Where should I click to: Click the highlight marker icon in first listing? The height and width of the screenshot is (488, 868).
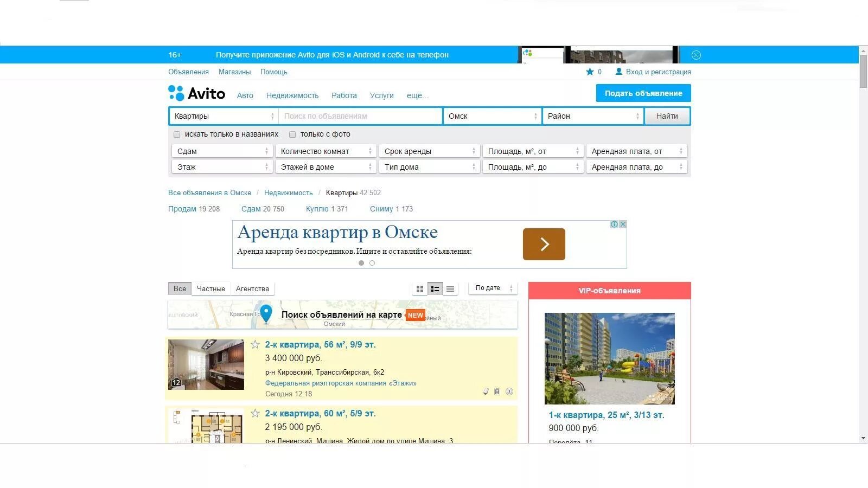[486, 391]
